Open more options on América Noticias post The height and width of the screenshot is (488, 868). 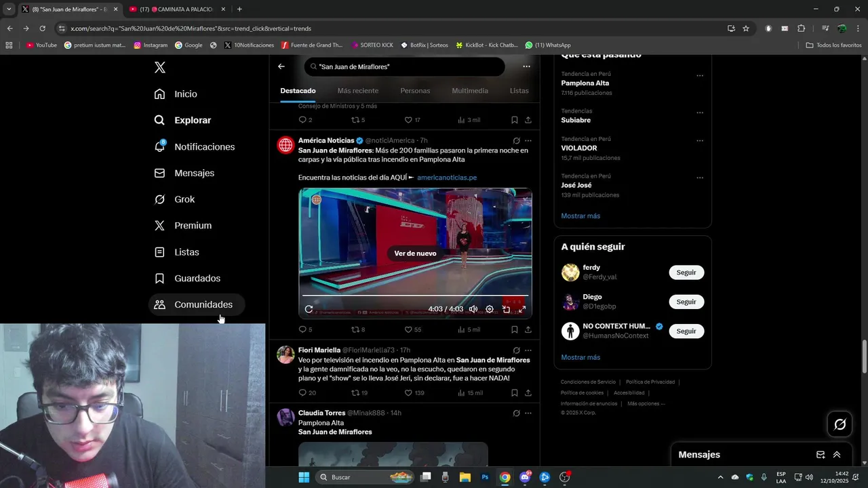528,141
